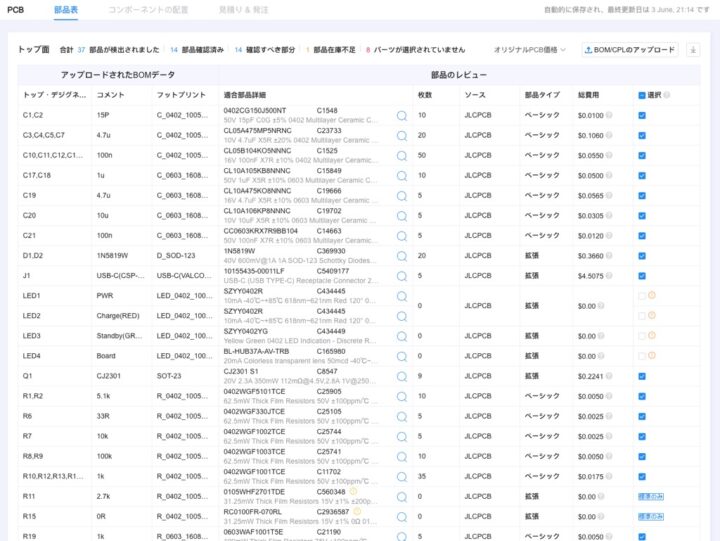
Task: Open the オリジナルPCB価格 dropdown
Action: (x=530, y=49)
